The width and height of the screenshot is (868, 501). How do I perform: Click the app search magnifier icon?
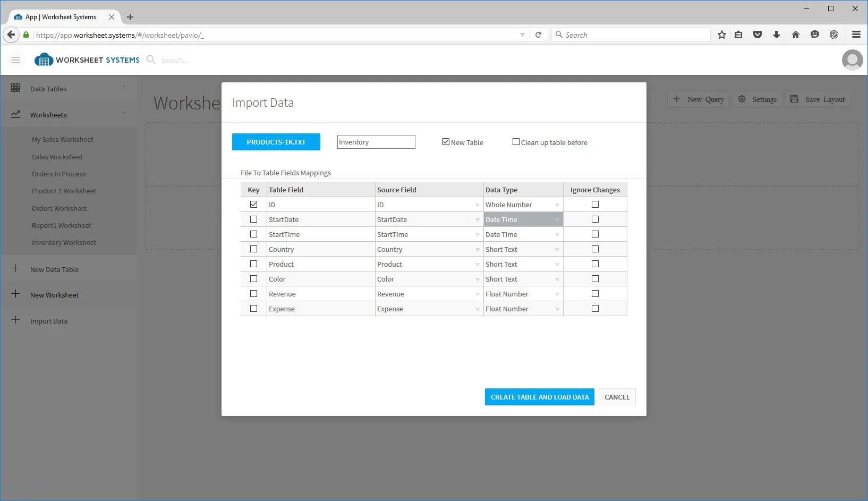coord(151,60)
